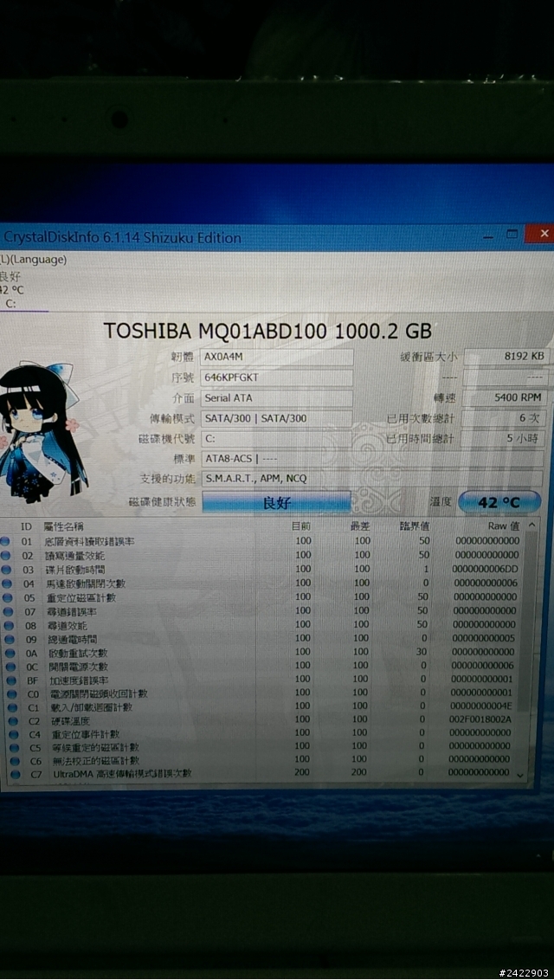Click the ID column header
Screen dimensions: 554x980
coord(26,527)
